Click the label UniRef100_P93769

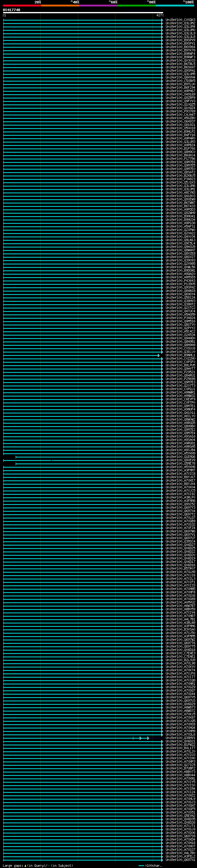pyautogui.click(x=180, y=111)
